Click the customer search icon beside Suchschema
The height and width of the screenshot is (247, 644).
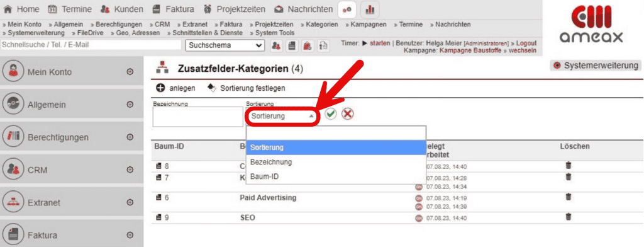click(x=277, y=46)
